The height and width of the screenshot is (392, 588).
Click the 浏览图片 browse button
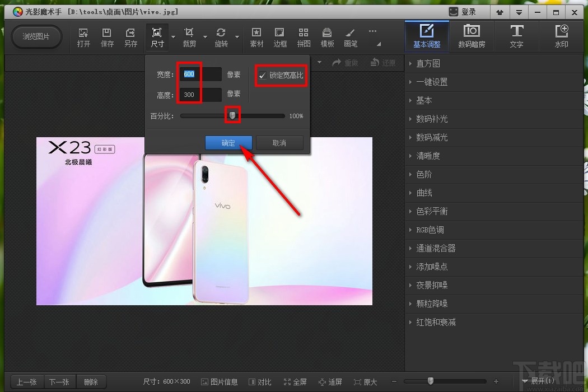[x=36, y=36]
